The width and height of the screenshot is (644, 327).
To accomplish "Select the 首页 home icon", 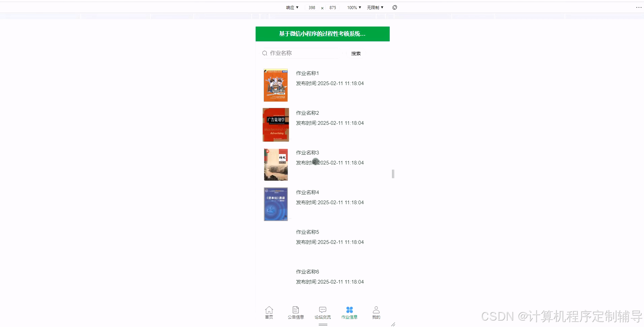I will point(269,310).
